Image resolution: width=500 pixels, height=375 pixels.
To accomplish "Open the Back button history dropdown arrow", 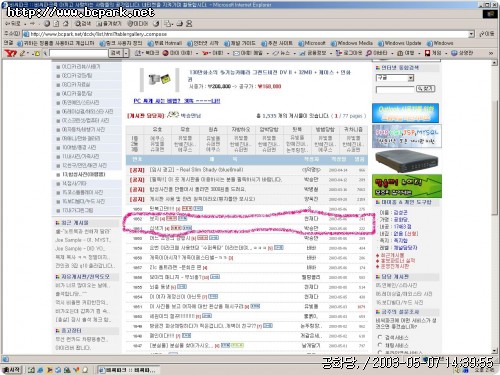I will click(x=25, y=24).
